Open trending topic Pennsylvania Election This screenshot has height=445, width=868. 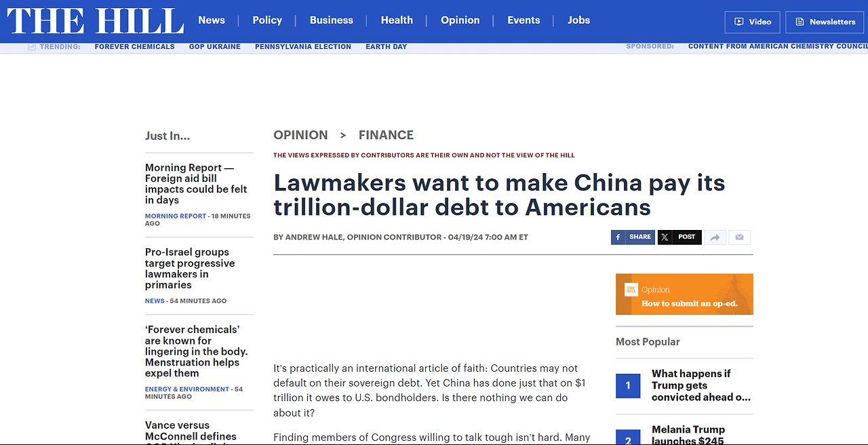point(303,47)
